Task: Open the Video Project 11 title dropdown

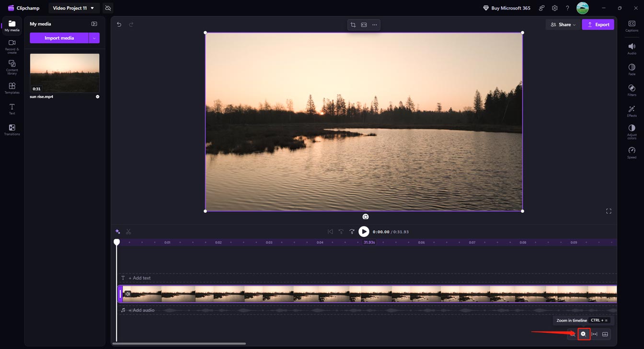Action: point(74,8)
